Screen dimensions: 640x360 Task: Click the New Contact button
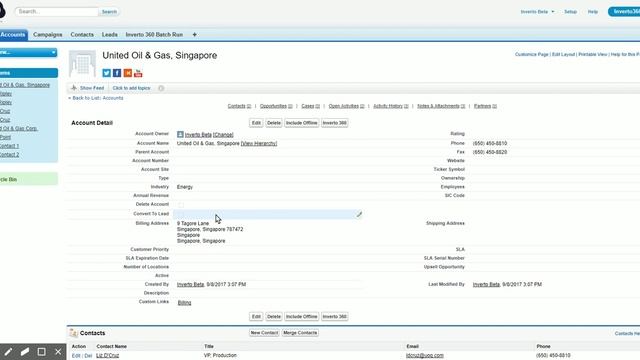[x=264, y=333]
